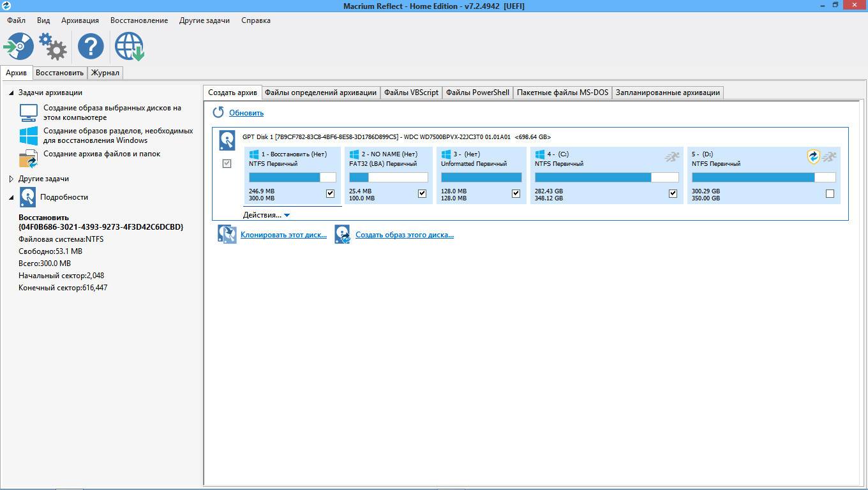Toggle checkbox for partition 2 NO NAME

[x=422, y=193]
